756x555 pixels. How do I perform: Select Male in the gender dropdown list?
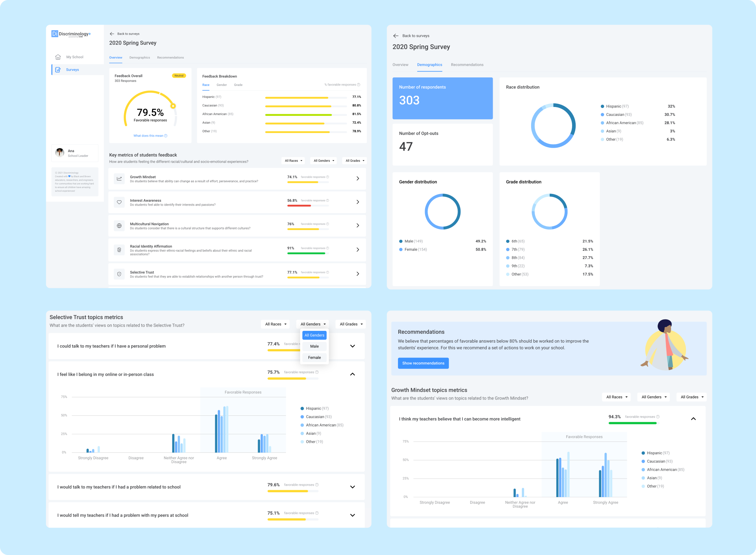pos(314,346)
